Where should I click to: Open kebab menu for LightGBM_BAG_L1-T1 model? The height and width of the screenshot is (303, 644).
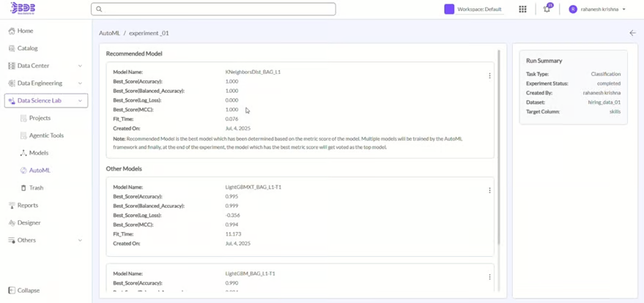click(x=489, y=277)
